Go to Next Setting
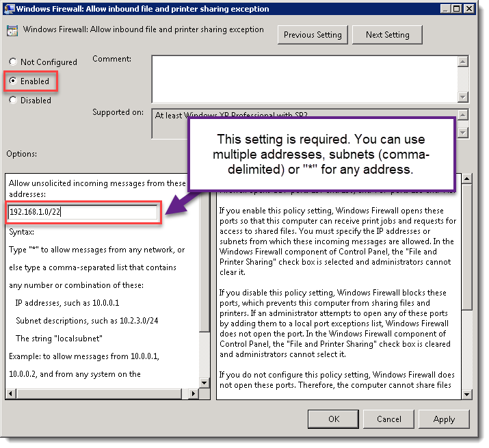Screen dimensions: 489x448 click(x=387, y=35)
